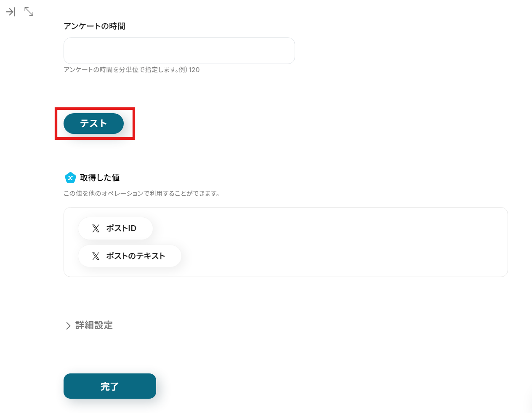Click the 取得した値 heading text
The image size is (532, 413).
100,178
